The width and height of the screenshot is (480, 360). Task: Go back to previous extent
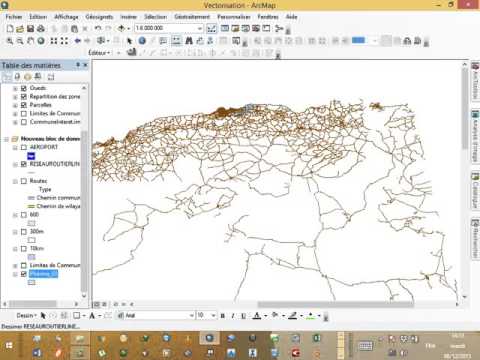click(78, 41)
